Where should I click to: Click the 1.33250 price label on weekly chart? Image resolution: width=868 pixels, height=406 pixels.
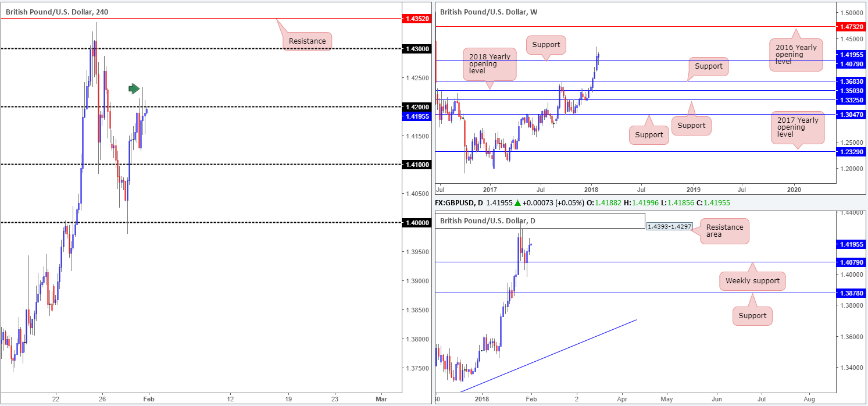click(851, 100)
